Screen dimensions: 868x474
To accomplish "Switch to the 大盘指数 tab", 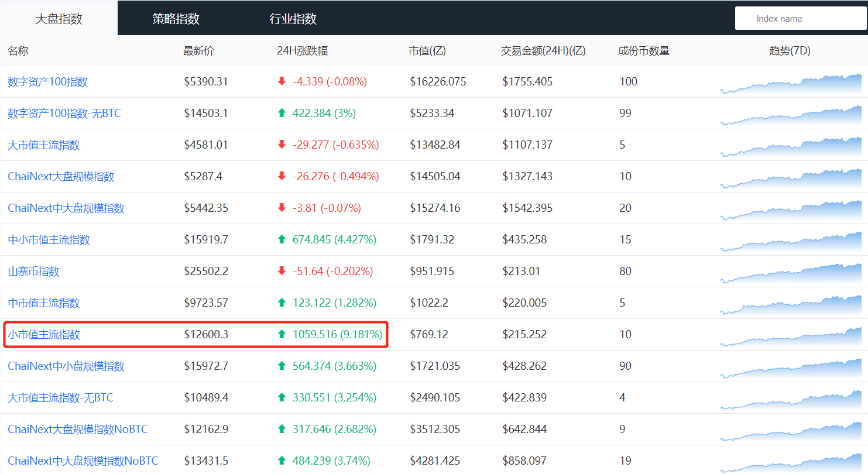I will [59, 18].
